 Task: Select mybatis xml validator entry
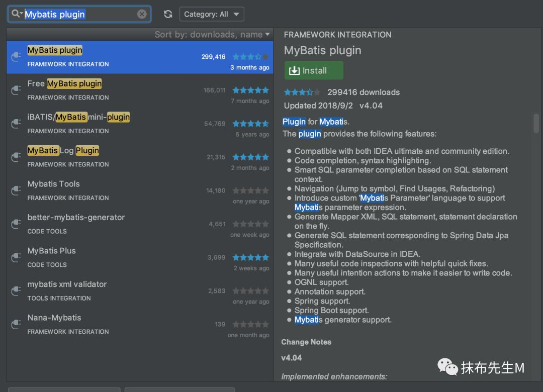click(x=140, y=291)
